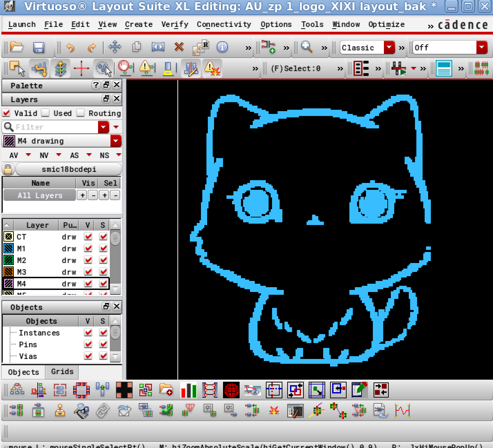493x448 pixels.
Task: Toggle the Used layers checkbox
Action: (x=45, y=113)
